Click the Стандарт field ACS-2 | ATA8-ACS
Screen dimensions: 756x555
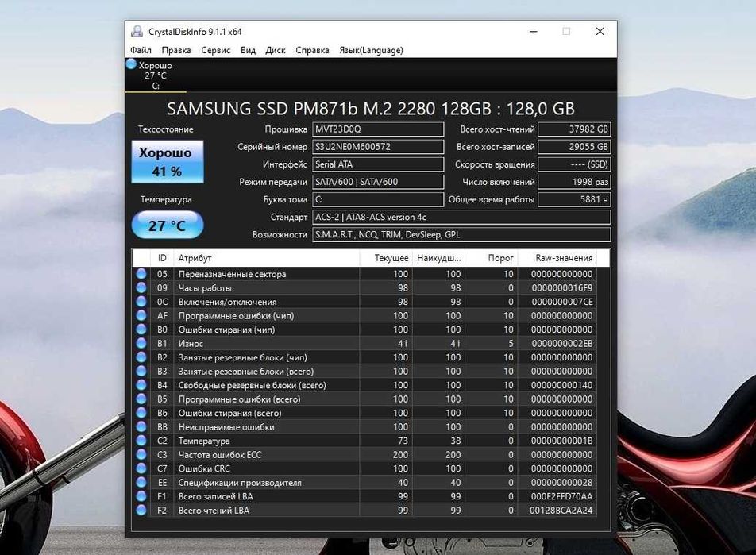(461, 217)
